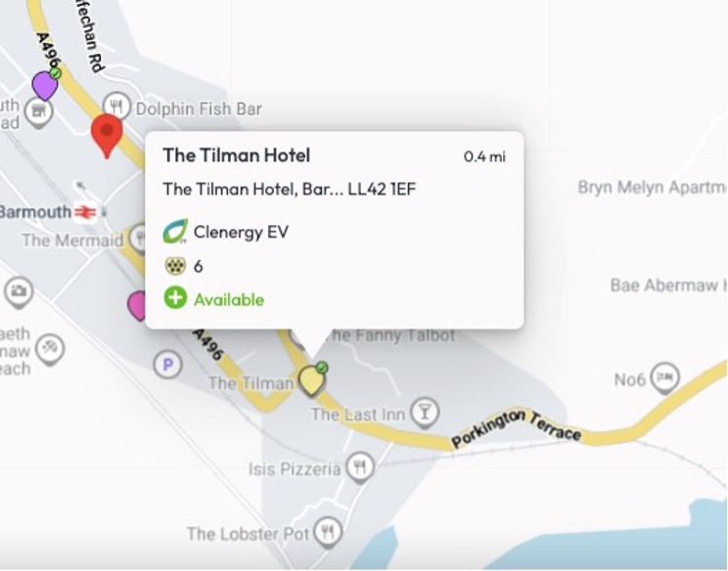Image resolution: width=728 pixels, height=571 pixels.
Task: Select the yellow charger pin at The Tilman
Action: click(x=311, y=380)
